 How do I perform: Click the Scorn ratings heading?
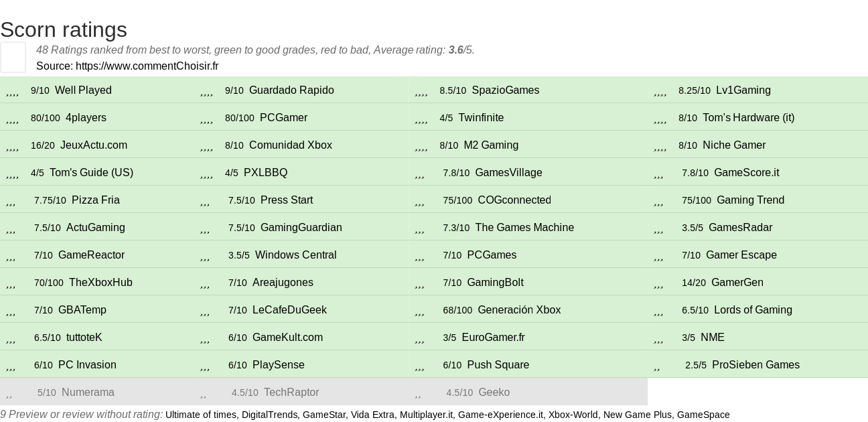[x=64, y=29]
